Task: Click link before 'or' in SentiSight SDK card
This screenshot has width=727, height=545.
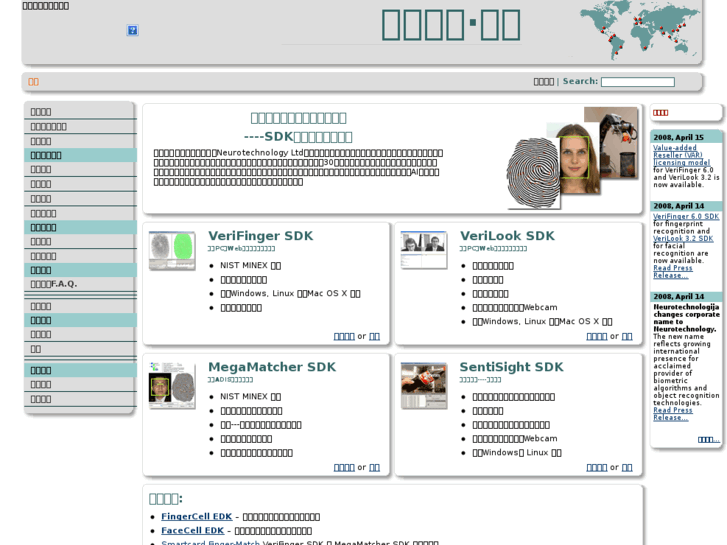Action: (x=597, y=468)
